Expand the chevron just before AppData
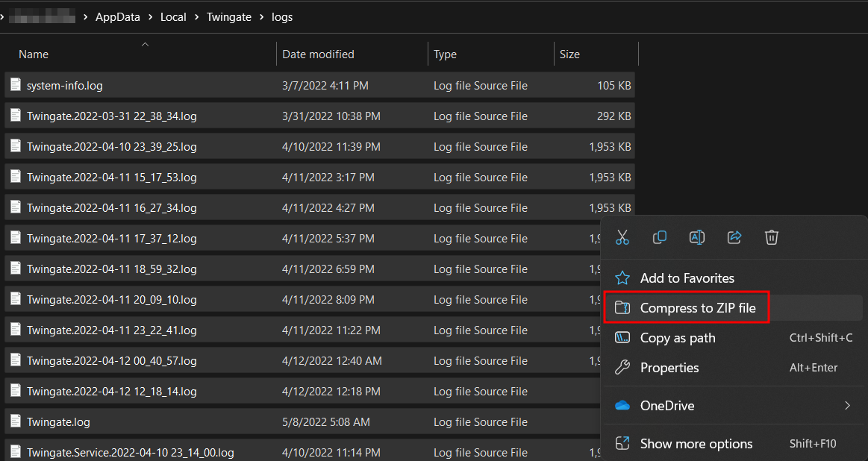This screenshot has height=461, width=868. click(86, 17)
